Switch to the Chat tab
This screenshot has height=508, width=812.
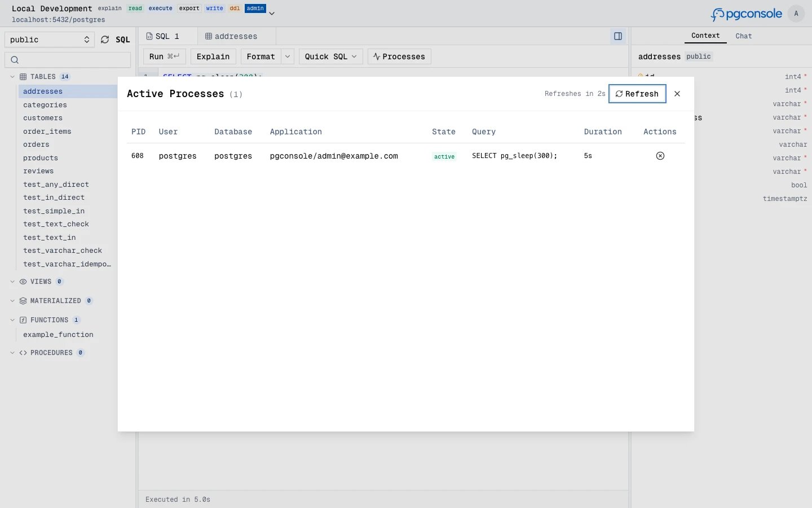(x=743, y=36)
